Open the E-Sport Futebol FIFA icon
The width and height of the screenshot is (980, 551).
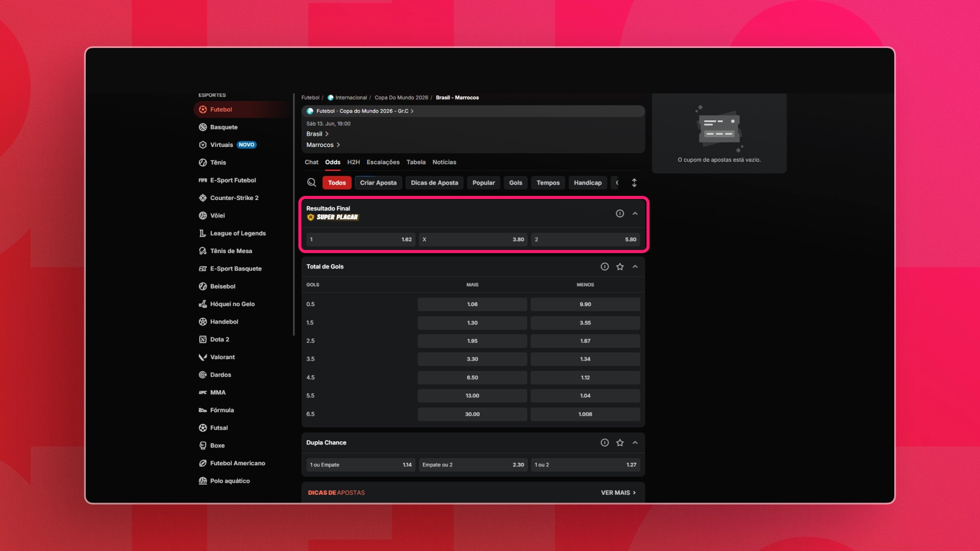[x=203, y=181]
